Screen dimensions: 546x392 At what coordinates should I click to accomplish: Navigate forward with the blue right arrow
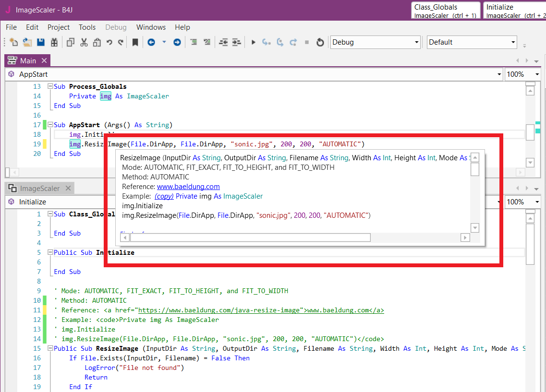pyautogui.click(x=177, y=42)
